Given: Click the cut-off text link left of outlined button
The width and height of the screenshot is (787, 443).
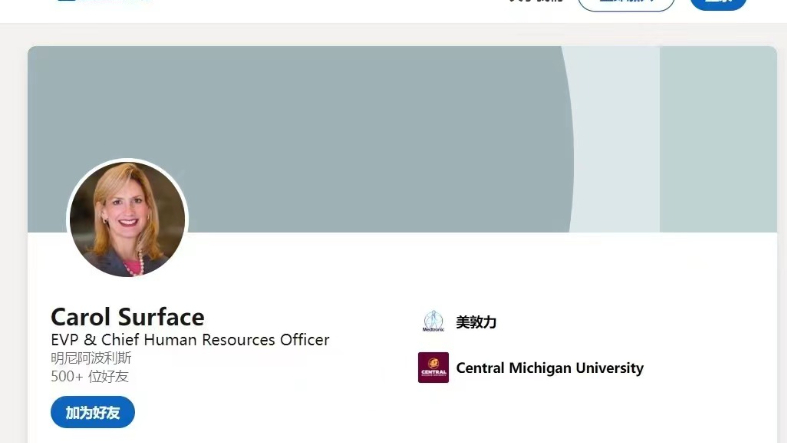Looking at the screenshot, I should (x=535, y=2).
